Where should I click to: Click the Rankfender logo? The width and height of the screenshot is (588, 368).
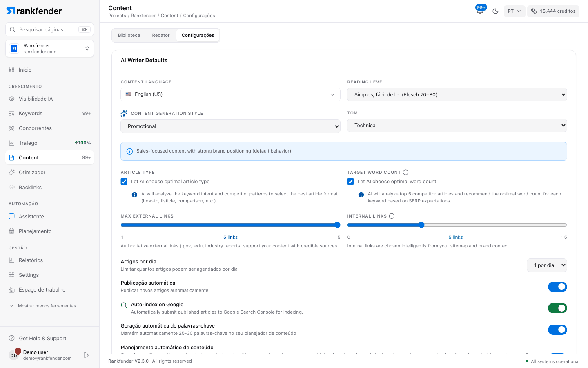coord(34,11)
